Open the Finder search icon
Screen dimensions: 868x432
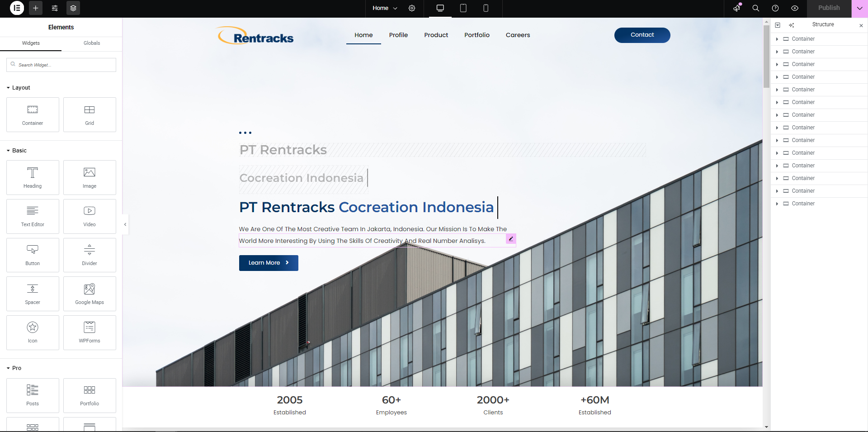[755, 8]
